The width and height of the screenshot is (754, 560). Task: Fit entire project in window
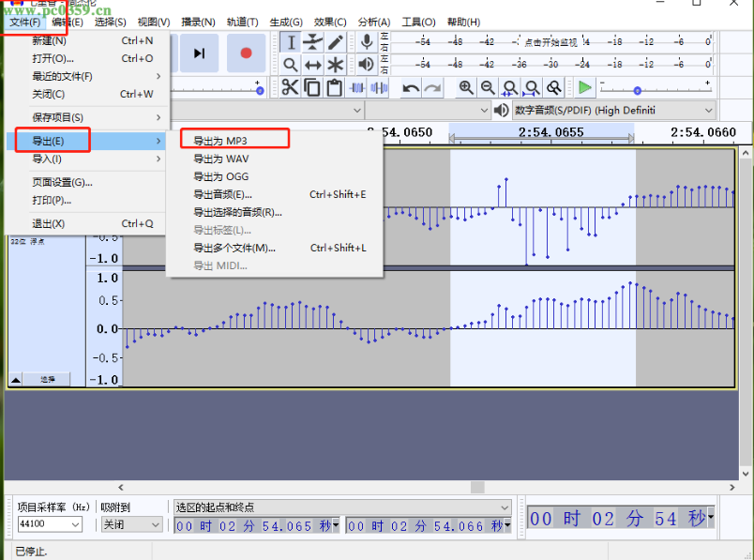pyautogui.click(x=532, y=88)
